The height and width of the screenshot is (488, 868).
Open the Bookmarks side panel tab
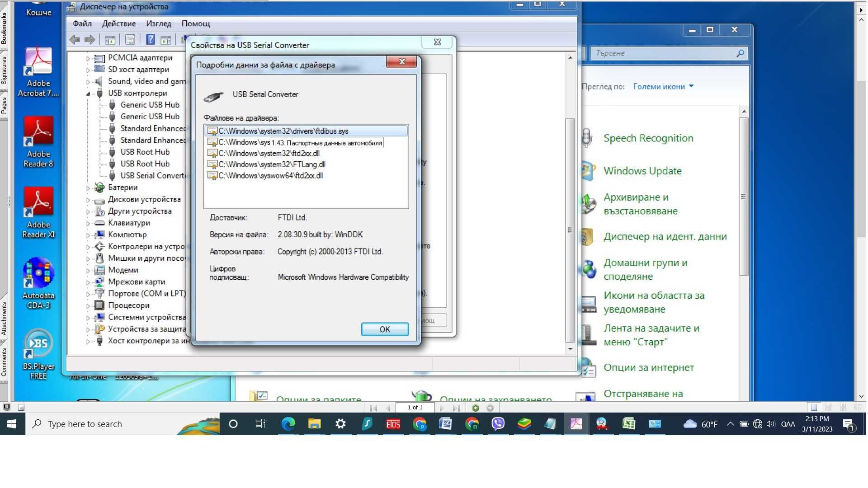[x=4, y=28]
